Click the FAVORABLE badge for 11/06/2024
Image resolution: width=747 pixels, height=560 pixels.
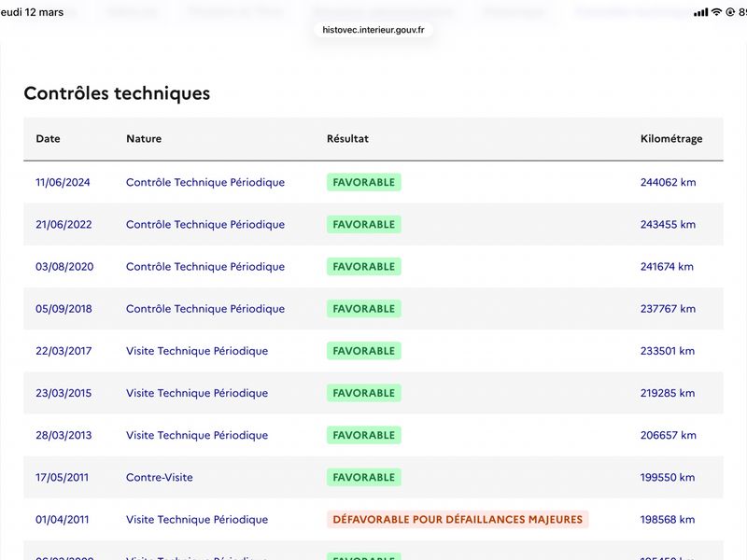(x=364, y=182)
